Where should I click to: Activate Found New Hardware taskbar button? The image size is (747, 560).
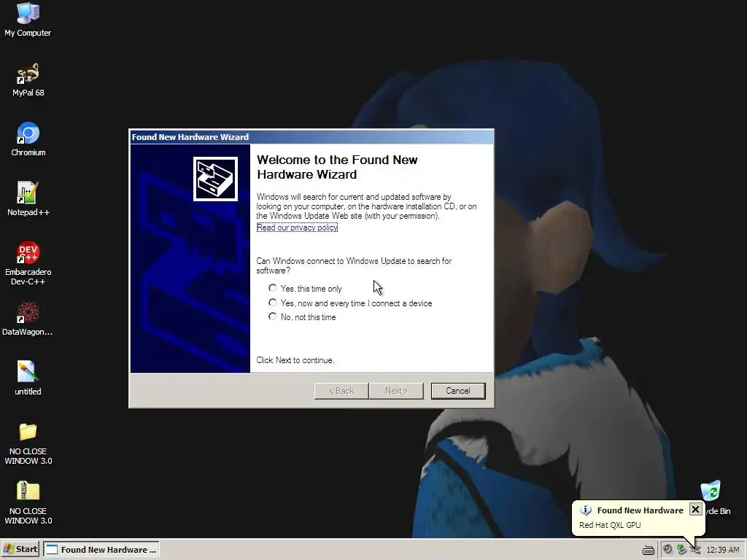point(101,550)
